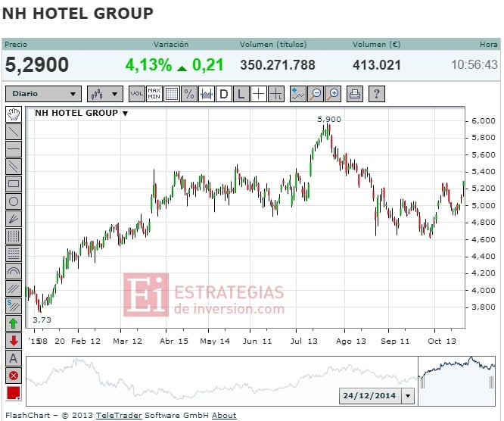This screenshot has height=421, width=504.
Task: Open the Diario period dropdown
Action: 43,94
